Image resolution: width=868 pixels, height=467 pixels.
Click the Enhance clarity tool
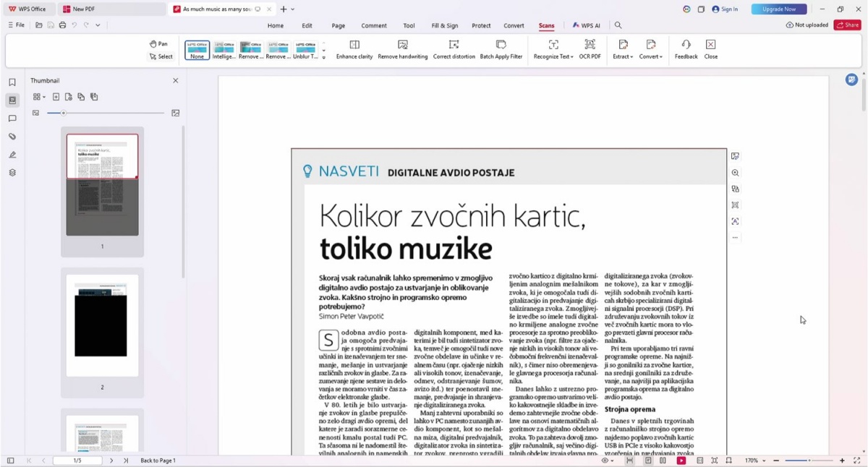[354, 49]
